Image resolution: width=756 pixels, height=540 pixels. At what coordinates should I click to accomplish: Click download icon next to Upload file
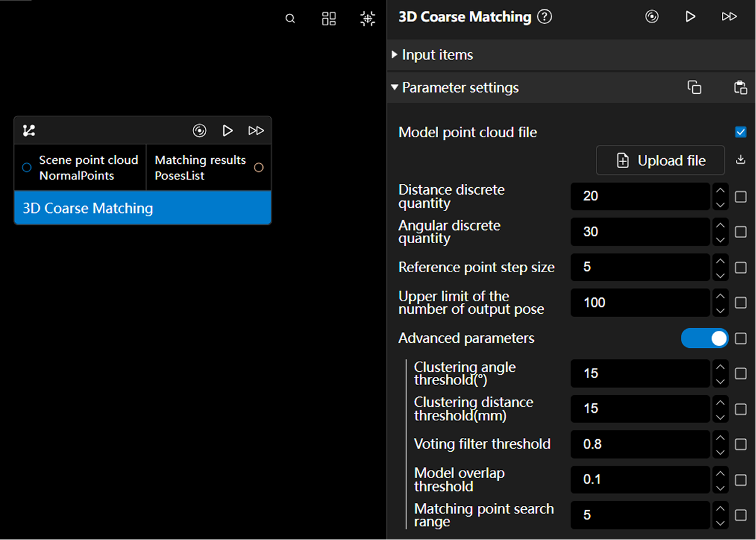(740, 160)
